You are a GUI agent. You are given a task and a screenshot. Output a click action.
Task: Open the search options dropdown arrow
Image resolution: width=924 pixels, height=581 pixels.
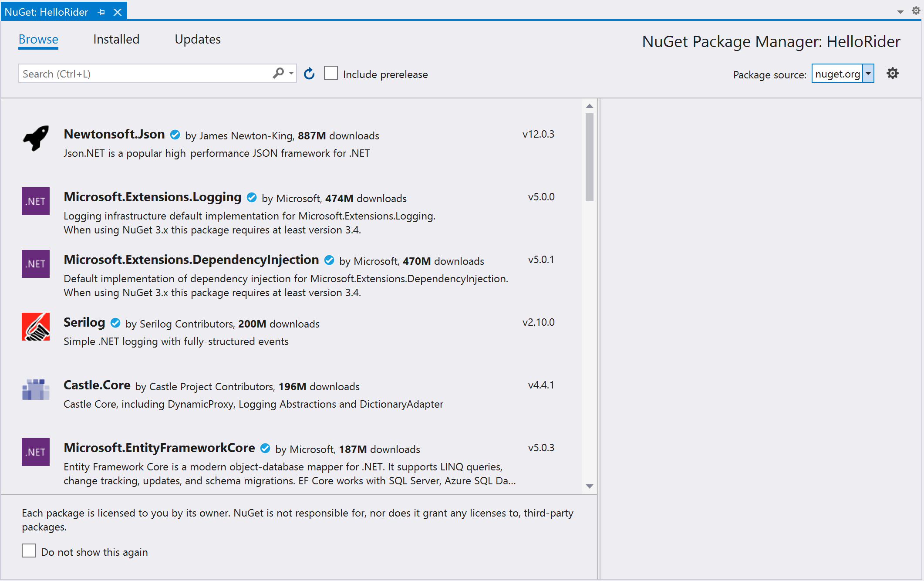pyautogui.click(x=291, y=73)
